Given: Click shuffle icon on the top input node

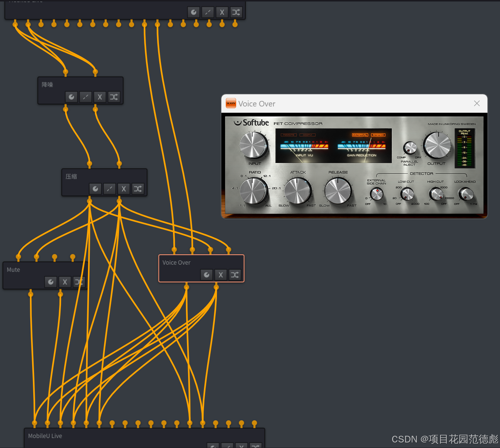Looking at the screenshot, I should click(236, 12).
